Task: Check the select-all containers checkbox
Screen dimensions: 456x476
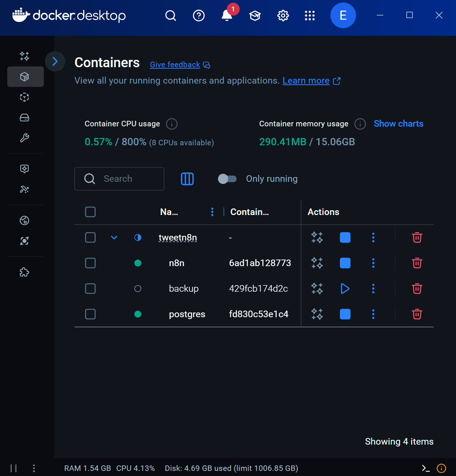Action: tap(90, 212)
